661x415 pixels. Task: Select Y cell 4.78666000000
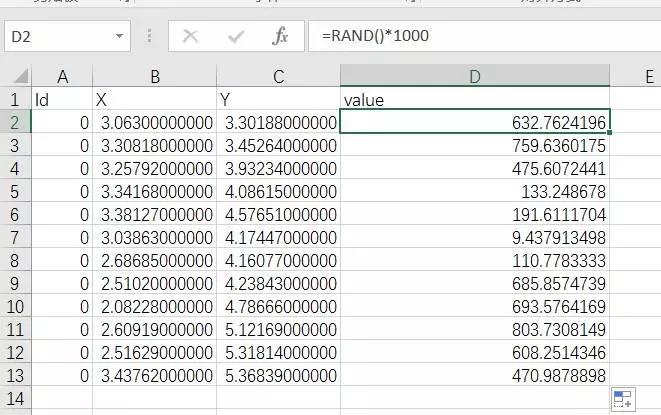(x=278, y=307)
